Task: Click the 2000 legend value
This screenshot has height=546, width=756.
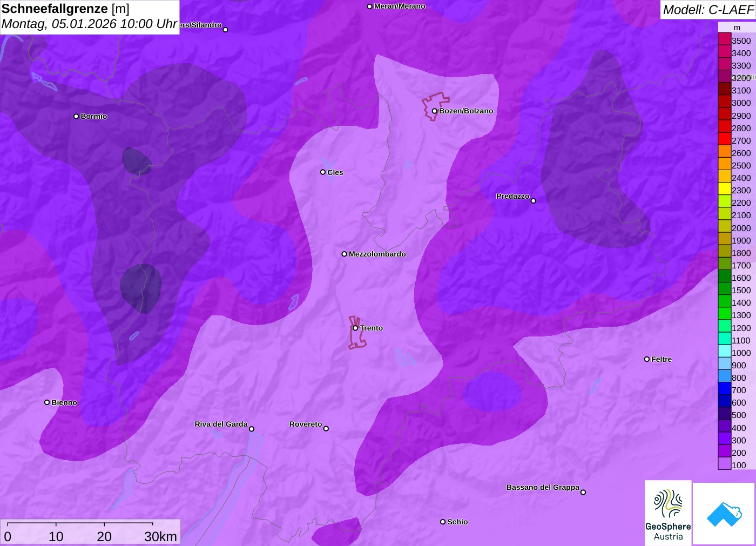Action: [x=741, y=228]
